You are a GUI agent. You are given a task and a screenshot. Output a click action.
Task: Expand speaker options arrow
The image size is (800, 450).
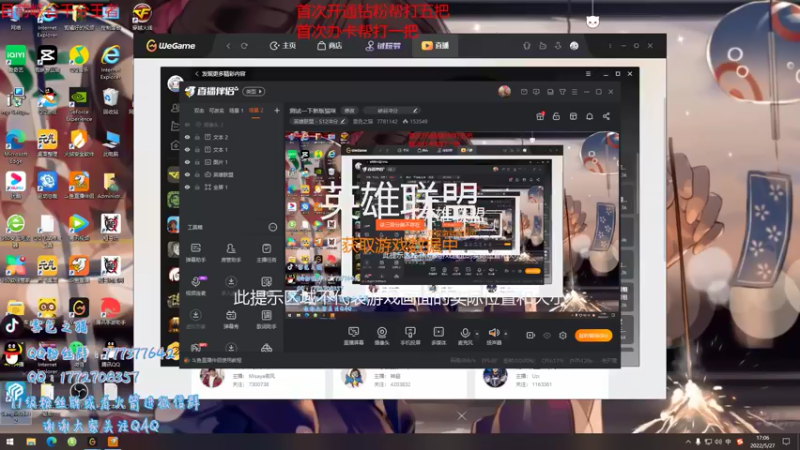click(506, 334)
